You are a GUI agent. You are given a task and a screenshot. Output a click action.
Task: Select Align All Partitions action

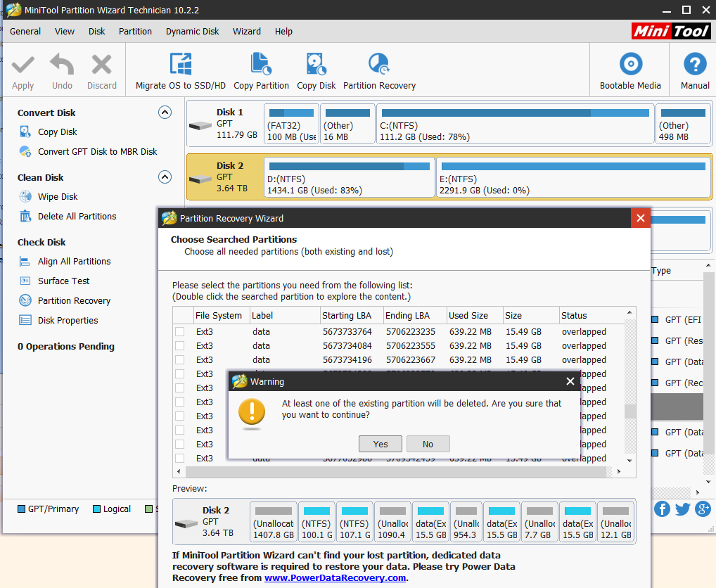tap(74, 262)
